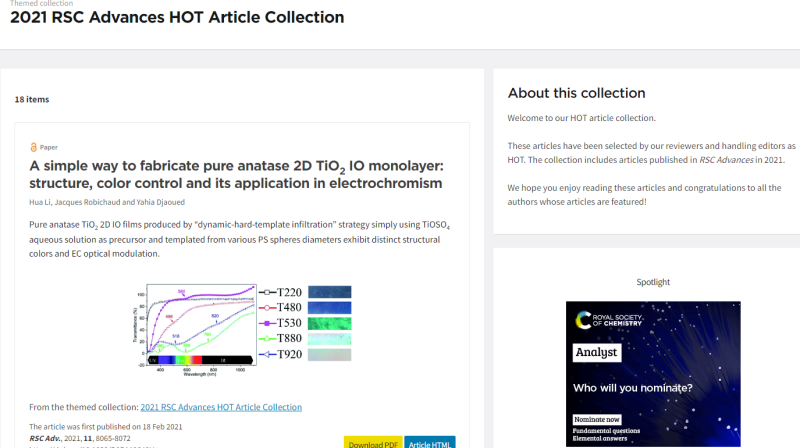Open the transmittance graph abstract image
800x448 pixels.
pos(242,330)
